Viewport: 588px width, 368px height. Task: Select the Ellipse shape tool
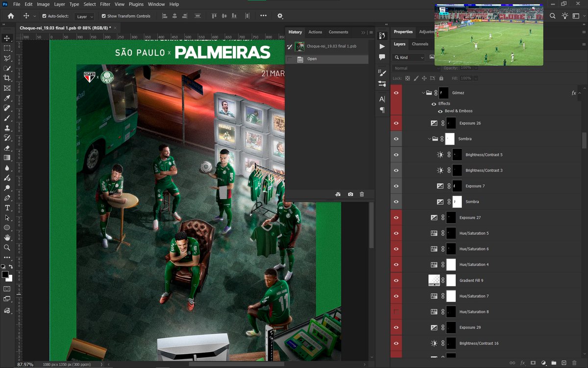7,228
